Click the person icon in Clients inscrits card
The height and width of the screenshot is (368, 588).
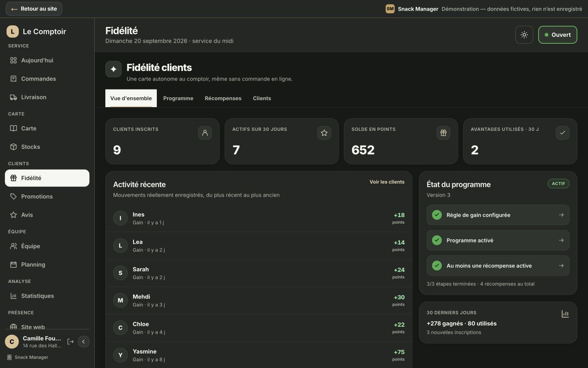click(205, 133)
